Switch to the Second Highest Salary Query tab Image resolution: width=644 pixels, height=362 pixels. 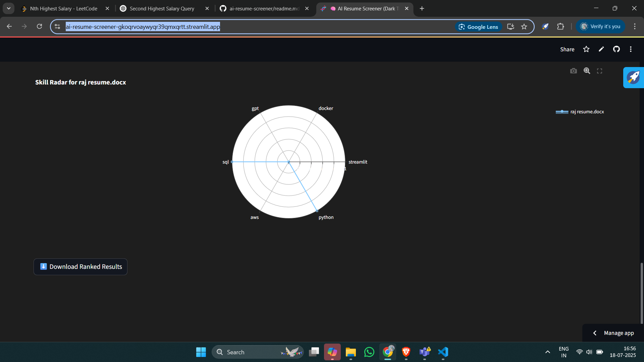point(162,9)
